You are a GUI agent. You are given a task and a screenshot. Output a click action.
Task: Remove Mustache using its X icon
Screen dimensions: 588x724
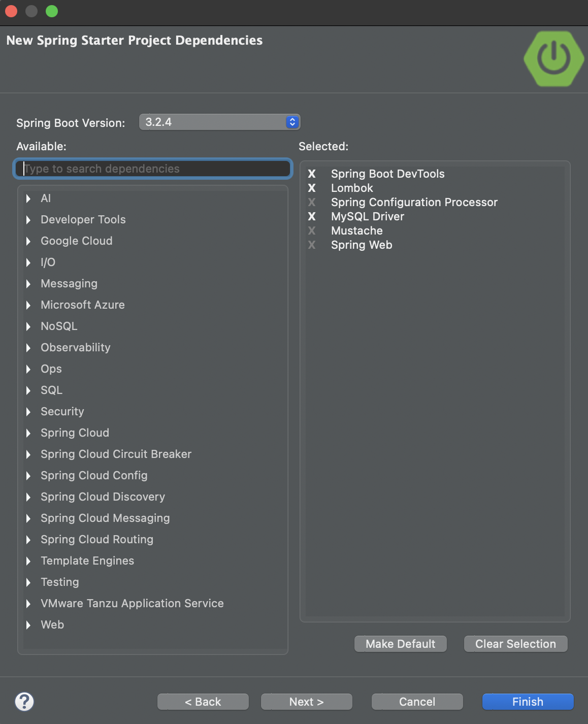coord(312,231)
